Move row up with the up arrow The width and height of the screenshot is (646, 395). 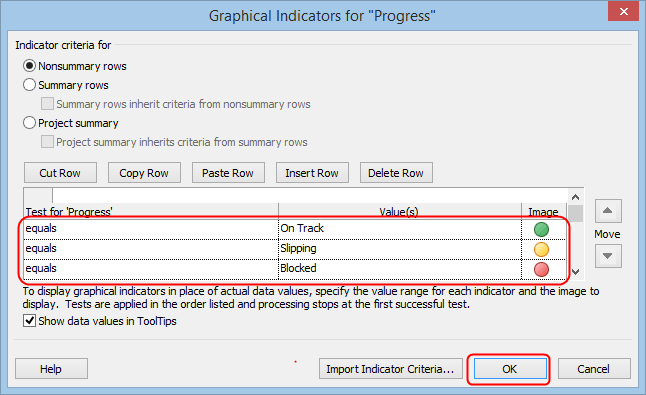tap(608, 211)
